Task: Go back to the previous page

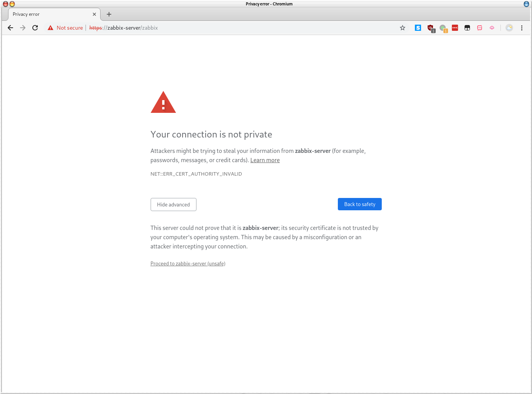Action: (10, 28)
